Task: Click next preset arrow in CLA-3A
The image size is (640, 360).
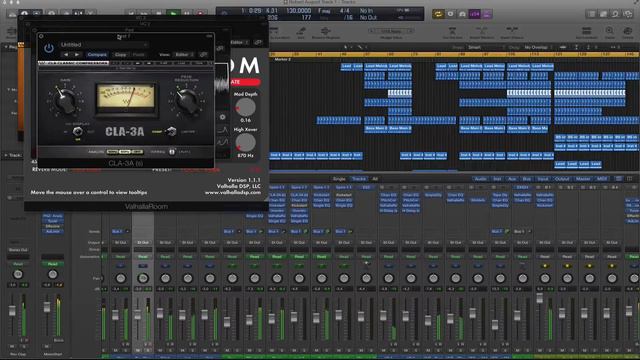Action: click(x=77, y=54)
